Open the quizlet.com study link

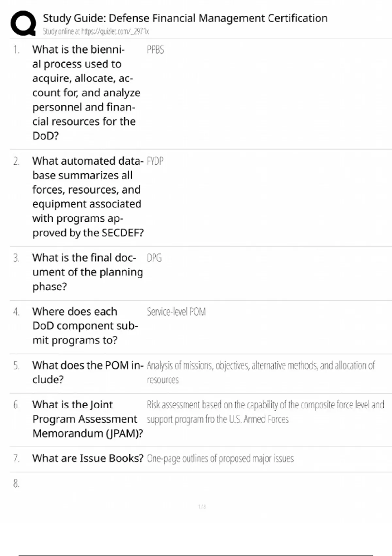click(96, 32)
